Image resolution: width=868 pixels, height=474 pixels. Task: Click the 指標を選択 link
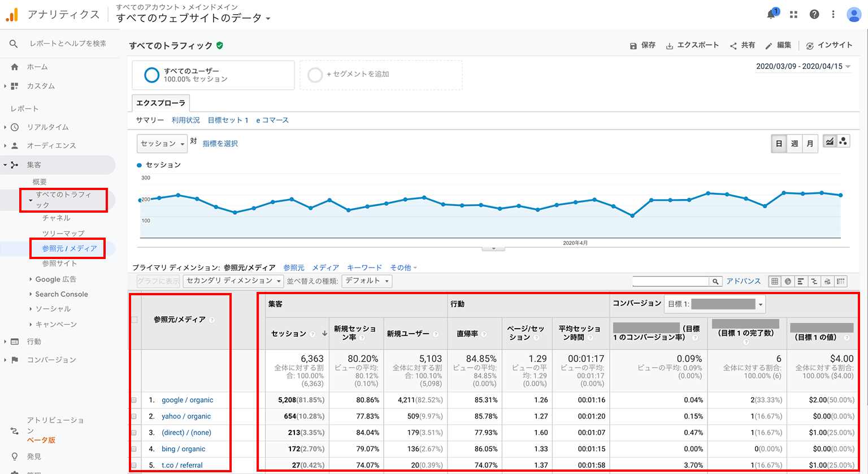click(220, 144)
